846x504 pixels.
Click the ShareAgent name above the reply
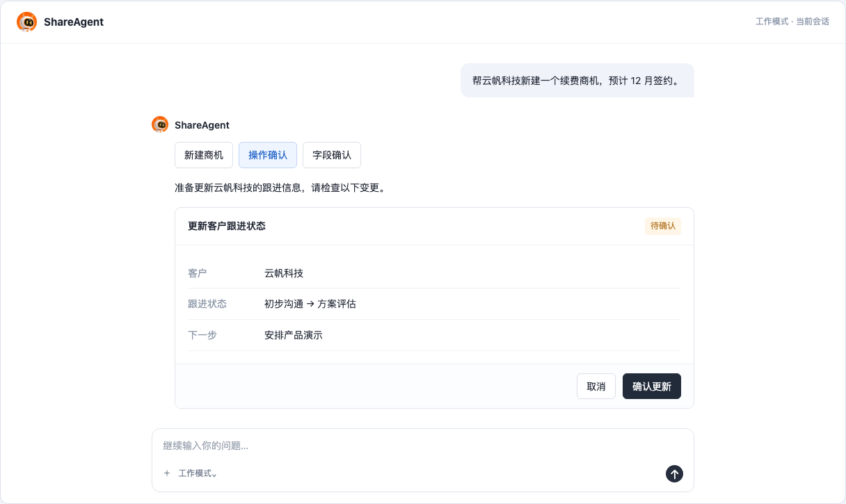click(202, 125)
